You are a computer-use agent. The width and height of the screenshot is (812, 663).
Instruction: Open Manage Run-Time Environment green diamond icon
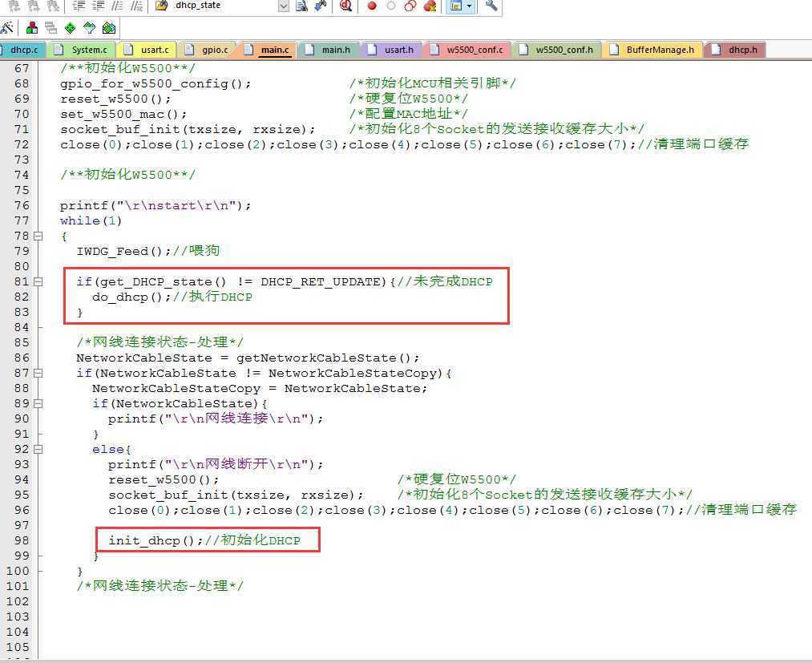pos(71,27)
